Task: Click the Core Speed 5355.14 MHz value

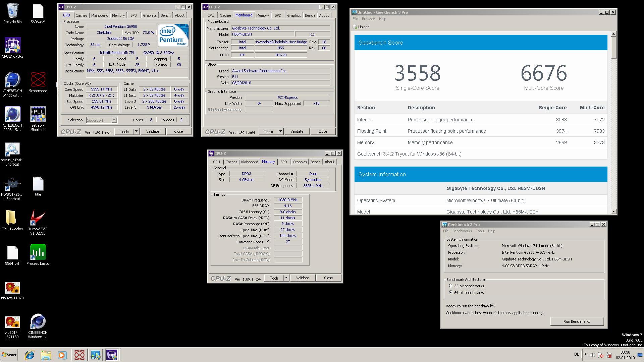Action: click(102, 89)
